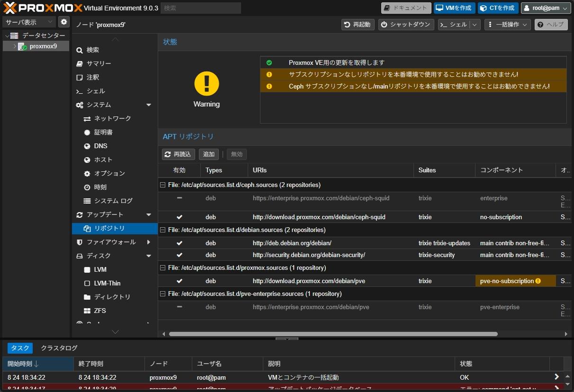Click the ディレクトリ folder icon

pos(87,297)
